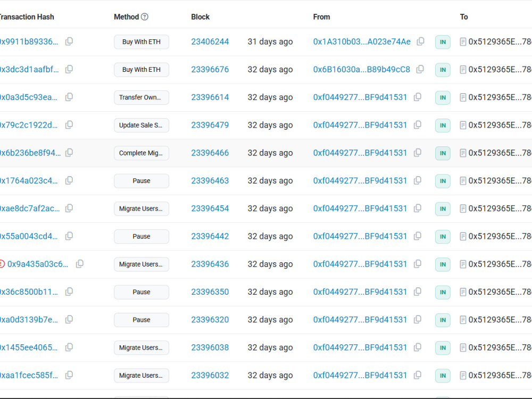532x399 pixels.
Task: Copy From address in block 23396032 row
Action: pos(418,375)
